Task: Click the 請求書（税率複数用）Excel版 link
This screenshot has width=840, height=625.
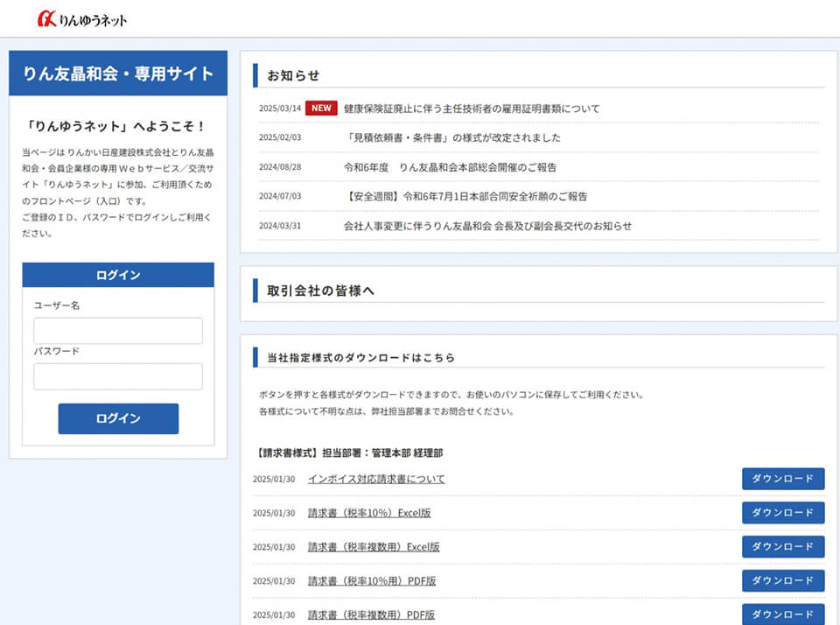Action: [374, 547]
